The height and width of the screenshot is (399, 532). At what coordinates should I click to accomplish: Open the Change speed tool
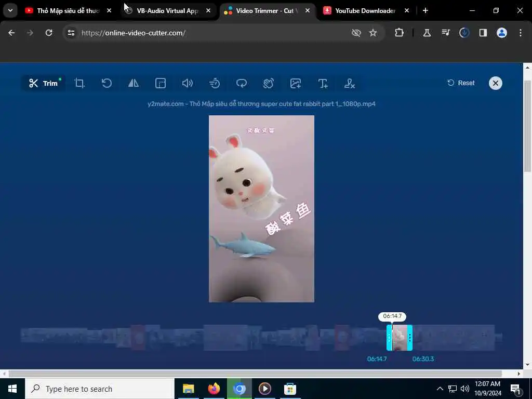pyautogui.click(x=215, y=83)
